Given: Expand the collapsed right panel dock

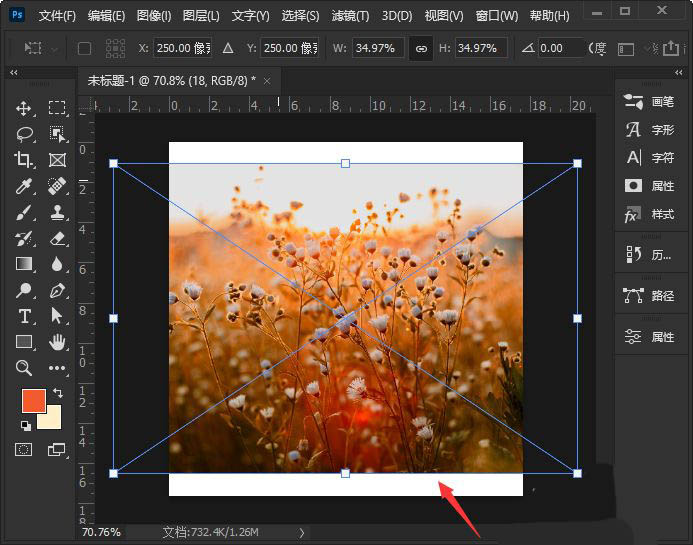Looking at the screenshot, I should [x=623, y=73].
